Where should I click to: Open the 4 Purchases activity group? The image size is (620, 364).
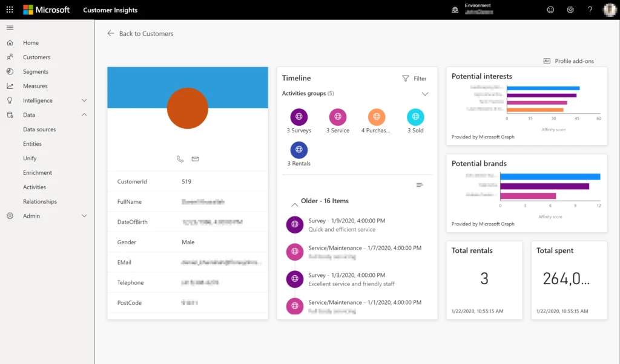377,118
